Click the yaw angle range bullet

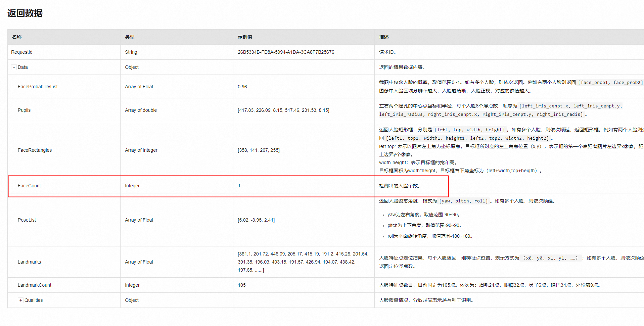(x=424, y=215)
